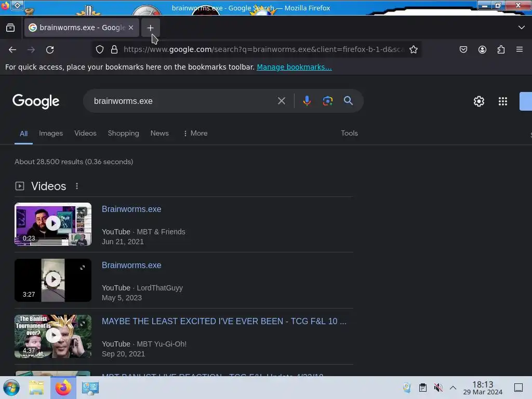The width and height of the screenshot is (532, 399).
Task: Open tracking protection shield icon
Action: click(99, 49)
